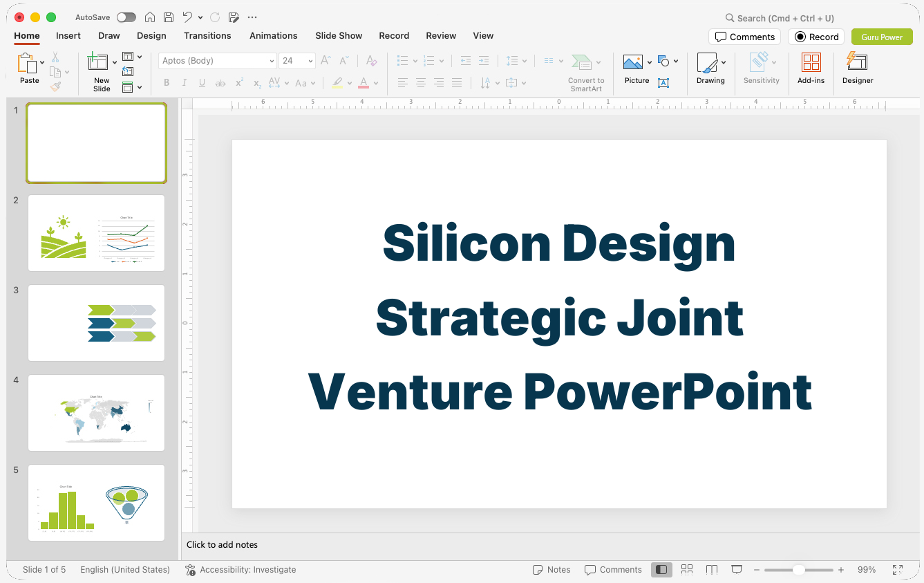Click the Superscript icon

point(239,83)
